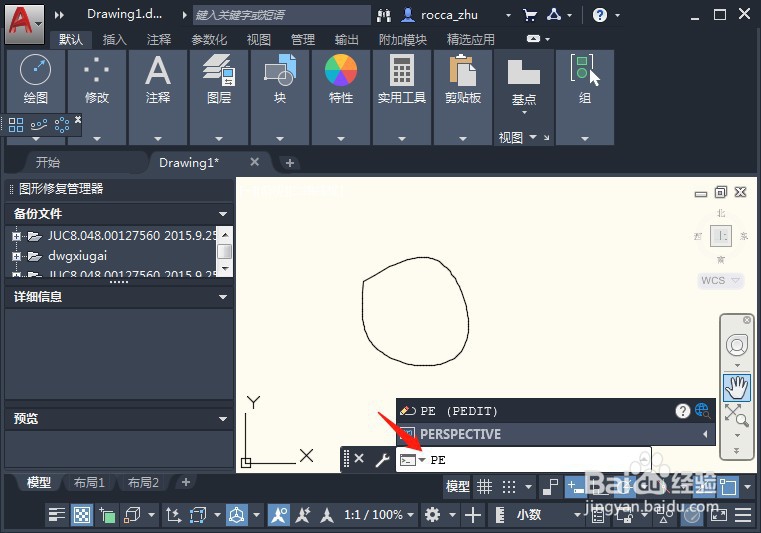Open the 修改 (Modify) ribbon panel
This screenshot has width=761, height=533.
pos(97,80)
